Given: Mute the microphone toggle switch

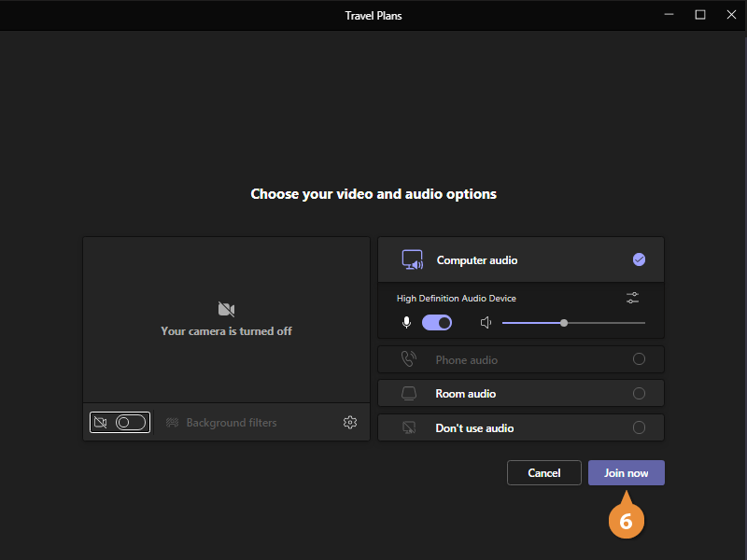Looking at the screenshot, I should [x=437, y=322].
